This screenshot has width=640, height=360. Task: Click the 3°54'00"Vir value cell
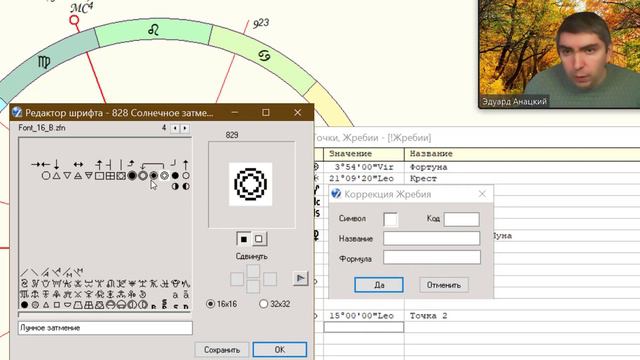364,167
